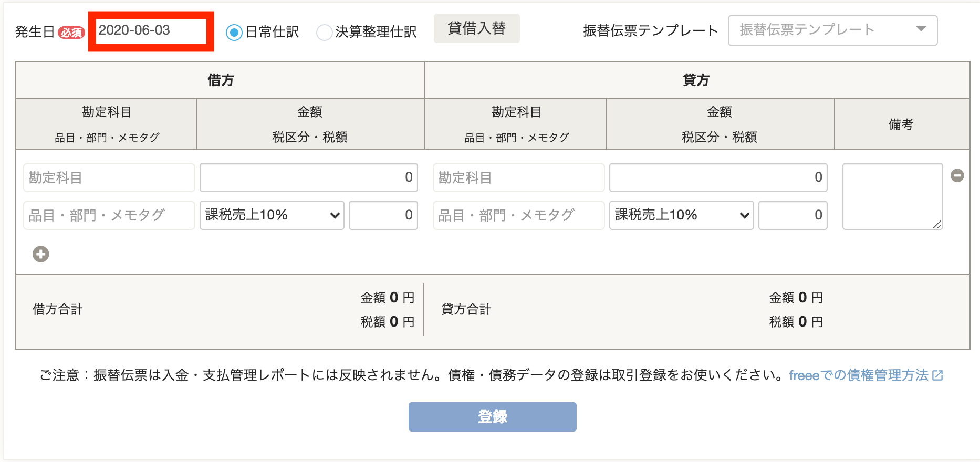Click debit 品目・部門・メモタグ field

coord(109,215)
